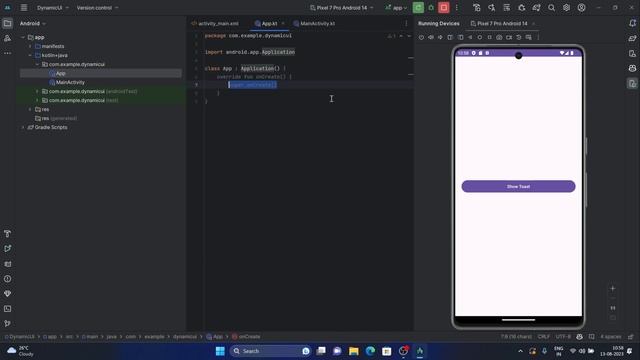
Task: Click Windows Start button
Action: (x=220, y=351)
